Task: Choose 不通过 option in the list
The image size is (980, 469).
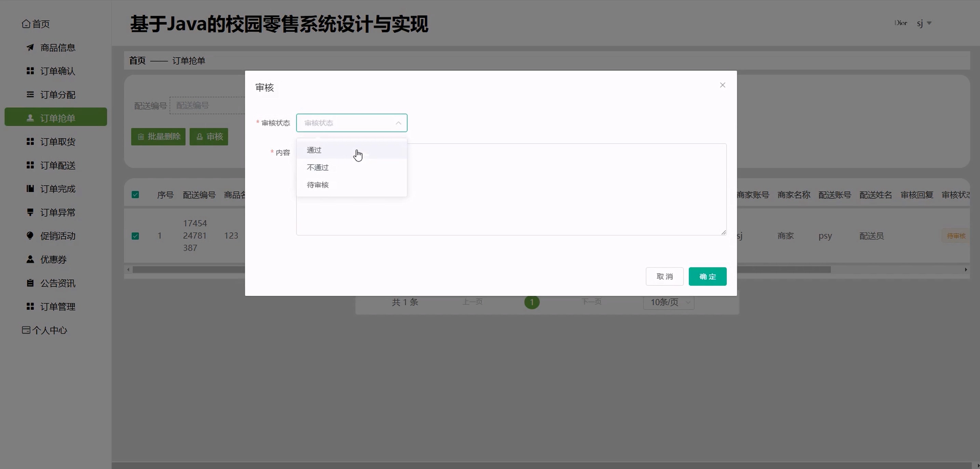Action: (318, 168)
